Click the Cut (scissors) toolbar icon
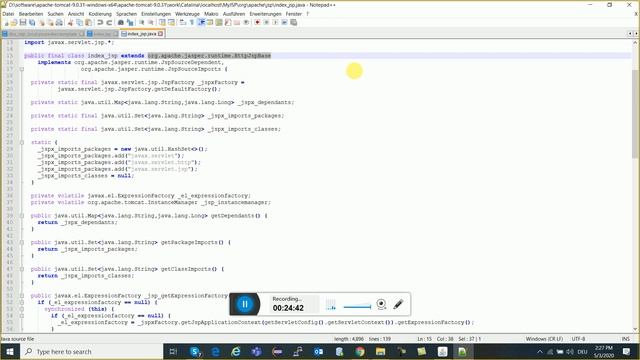 (x=70, y=22)
